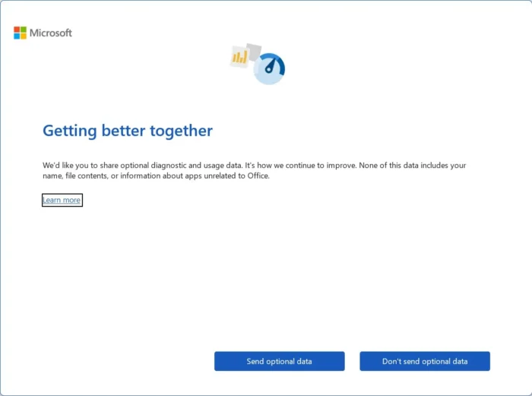
Task: Click the red square of Microsoft logo
Action: tap(17, 30)
